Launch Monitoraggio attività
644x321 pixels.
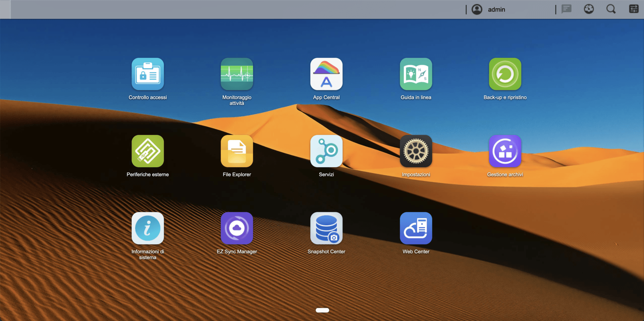(x=237, y=74)
